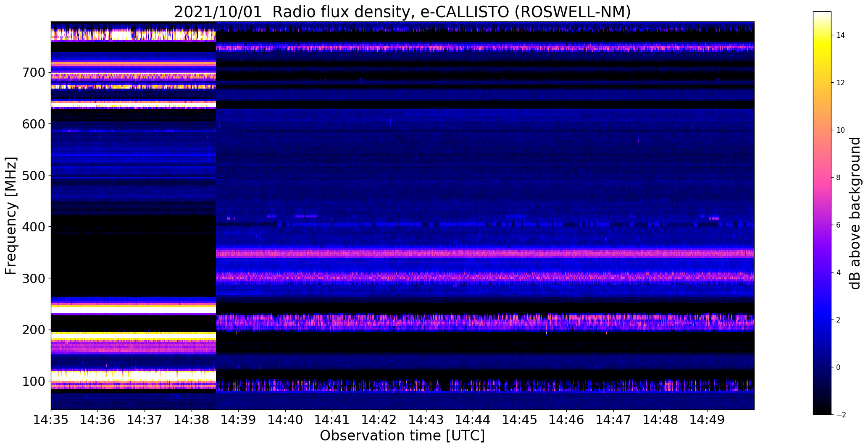Click the plot title mentioning ROSWELL-NM
This screenshot has width=868, height=448.
pos(402,12)
